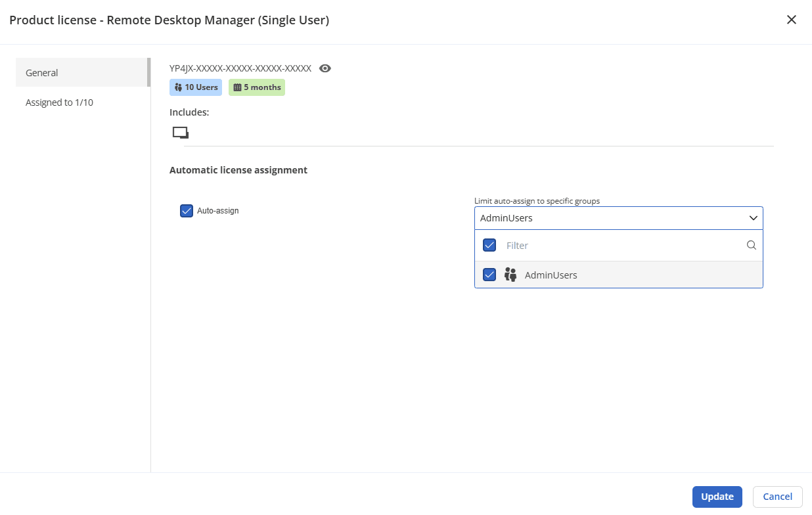Uncheck the select-all checkbox beside Filter
The width and height of the screenshot is (812, 515).
coord(489,246)
